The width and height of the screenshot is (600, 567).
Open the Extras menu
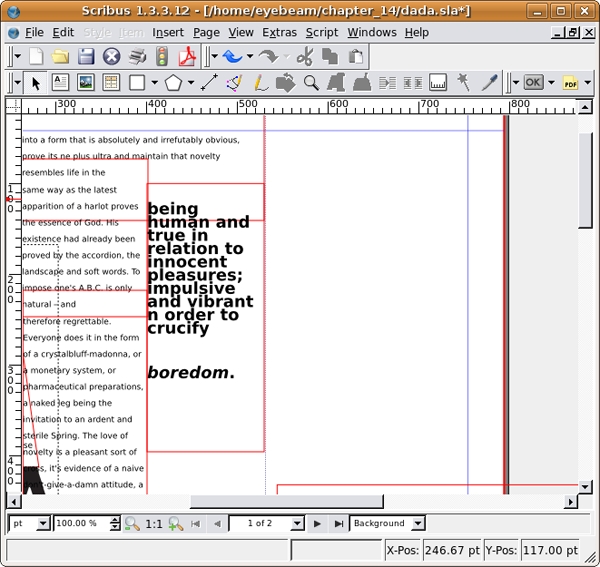click(280, 32)
